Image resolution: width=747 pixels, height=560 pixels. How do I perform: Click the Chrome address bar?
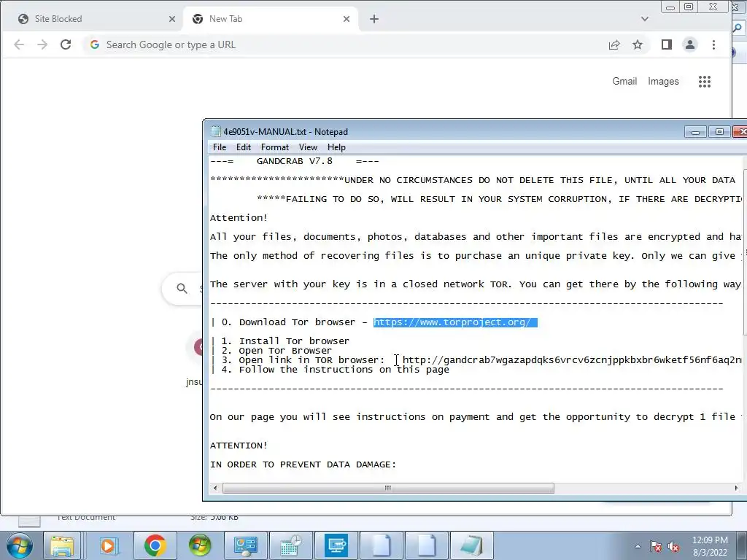pyautogui.click(x=343, y=44)
